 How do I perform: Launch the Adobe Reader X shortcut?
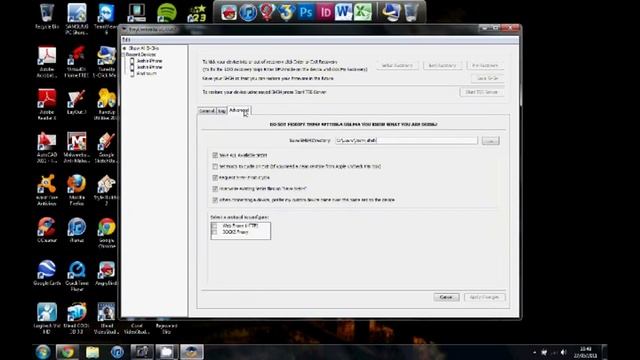[x=47, y=104]
